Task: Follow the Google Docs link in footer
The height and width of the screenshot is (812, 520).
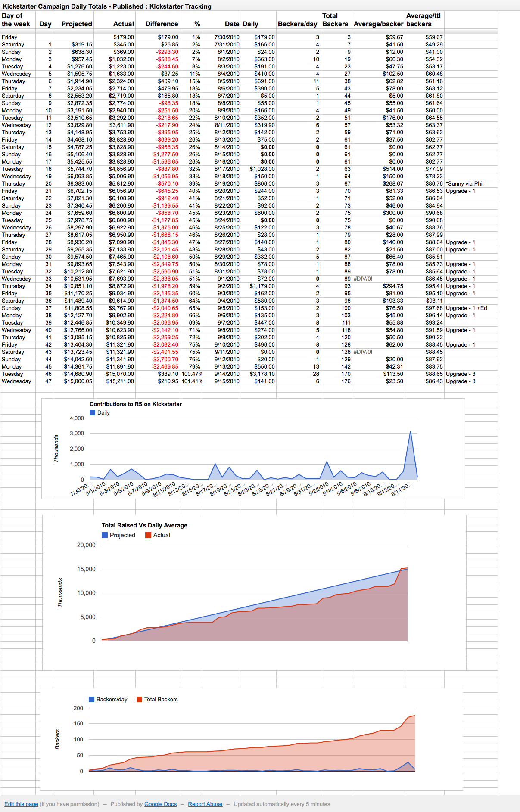Action: tap(160, 804)
